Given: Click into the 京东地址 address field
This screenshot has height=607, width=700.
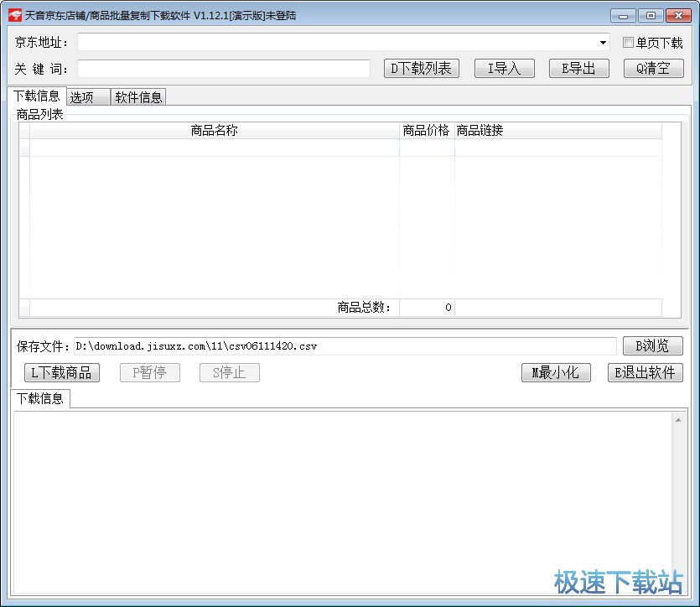Looking at the screenshot, I should point(335,43).
